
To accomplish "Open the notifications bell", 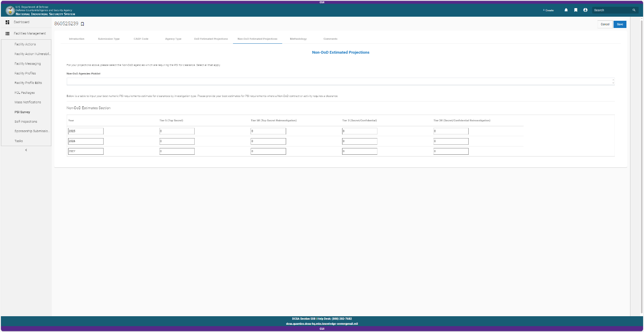I will pos(566,10).
